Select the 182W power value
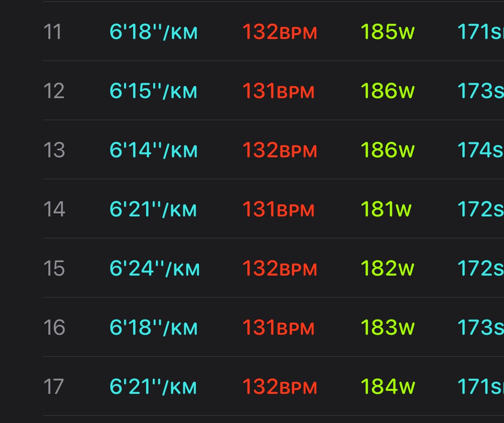The height and width of the screenshot is (423, 504). 388,268
